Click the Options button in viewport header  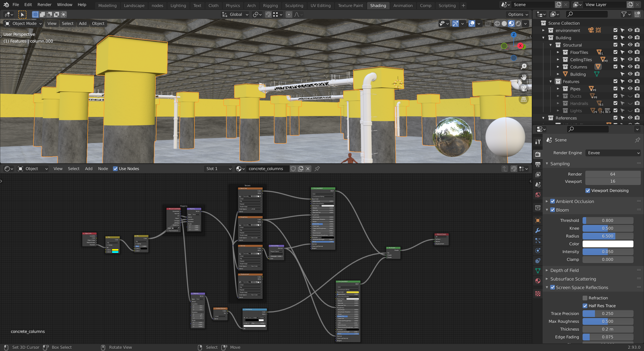[518, 14]
